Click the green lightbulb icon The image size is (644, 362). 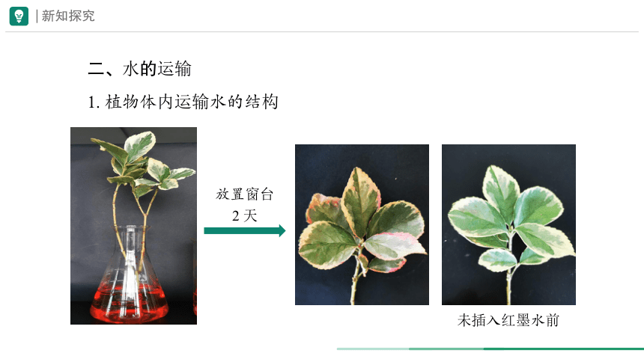click(19, 16)
